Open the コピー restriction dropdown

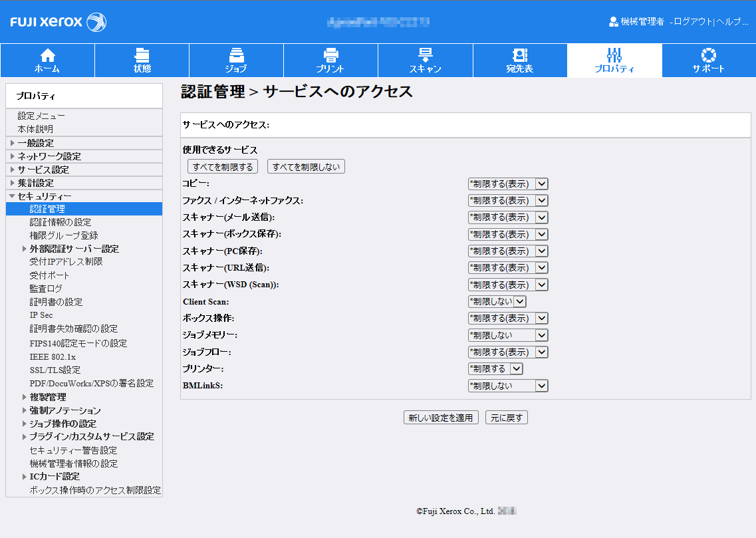click(x=508, y=184)
